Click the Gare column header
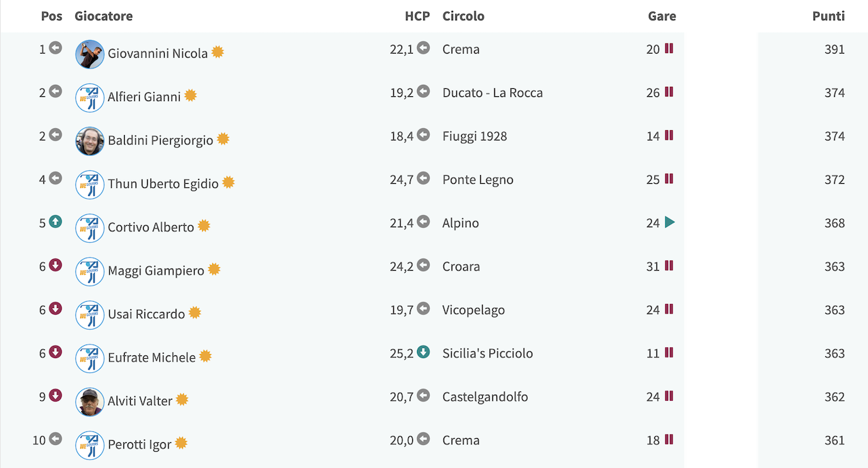868x468 pixels. (662, 16)
